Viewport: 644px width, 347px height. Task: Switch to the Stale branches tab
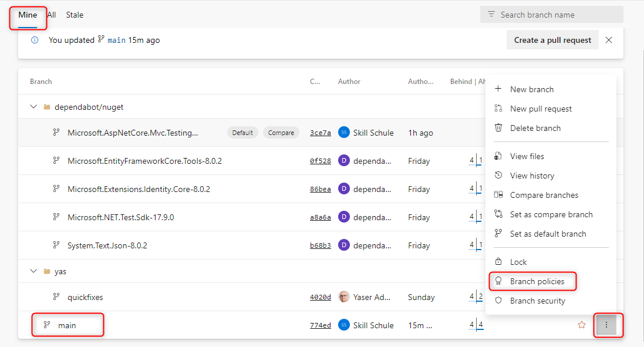[x=75, y=15]
